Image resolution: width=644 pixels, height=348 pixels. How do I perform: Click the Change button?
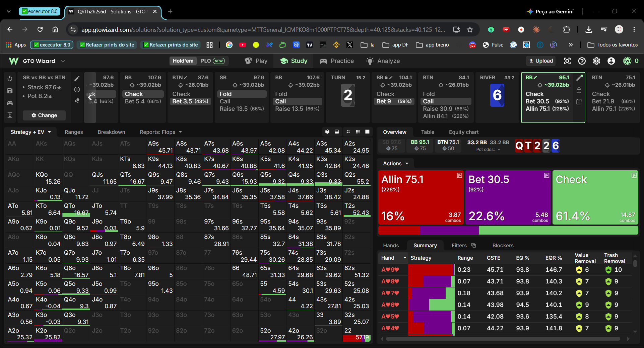[x=44, y=115]
